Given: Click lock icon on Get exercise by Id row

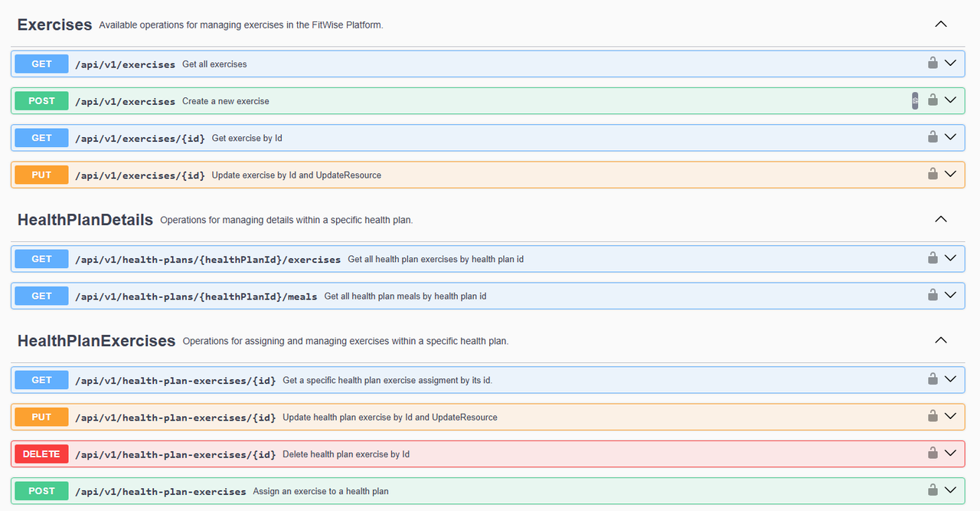Looking at the screenshot, I should [933, 136].
